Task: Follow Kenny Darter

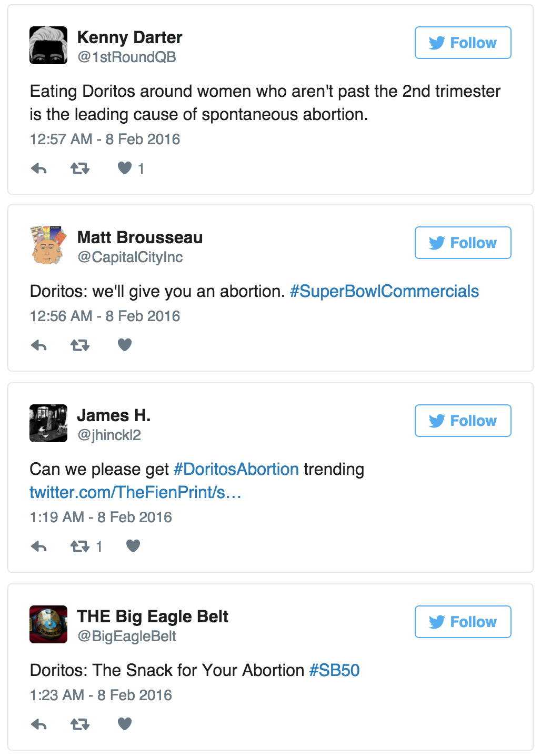Action: tap(463, 43)
